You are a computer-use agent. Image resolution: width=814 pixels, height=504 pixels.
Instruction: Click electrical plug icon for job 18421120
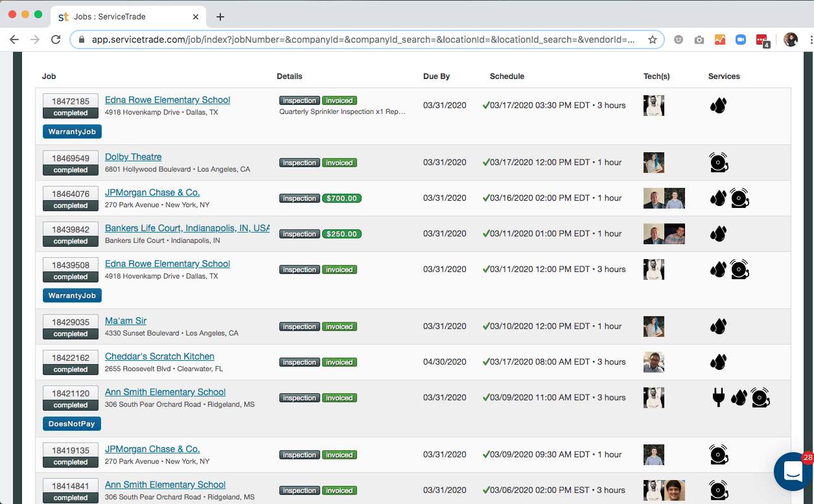(x=718, y=397)
